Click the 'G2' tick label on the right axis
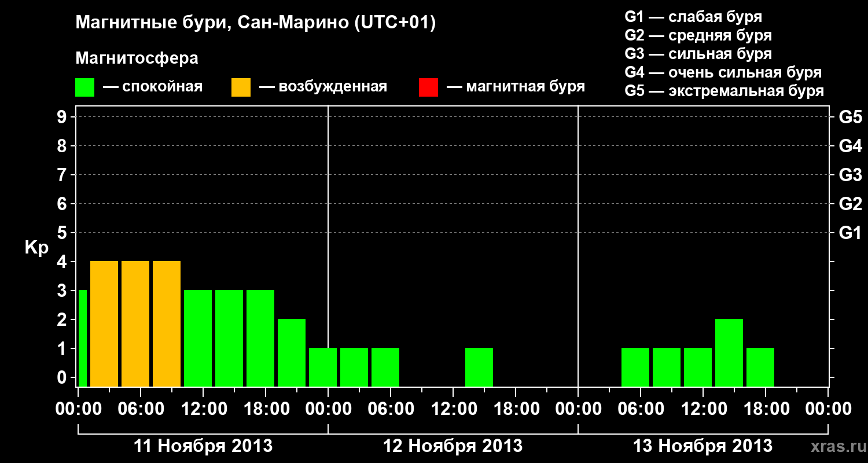This screenshot has width=868, height=463. [x=851, y=204]
